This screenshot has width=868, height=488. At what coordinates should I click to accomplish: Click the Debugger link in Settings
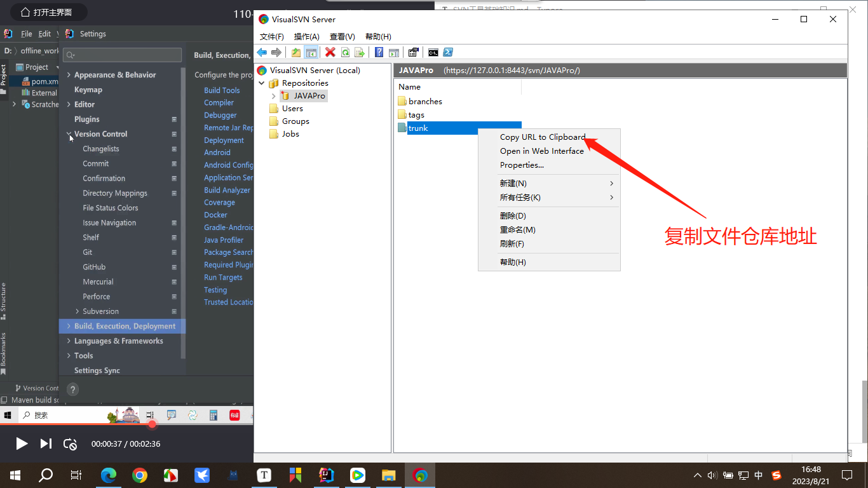220,116
